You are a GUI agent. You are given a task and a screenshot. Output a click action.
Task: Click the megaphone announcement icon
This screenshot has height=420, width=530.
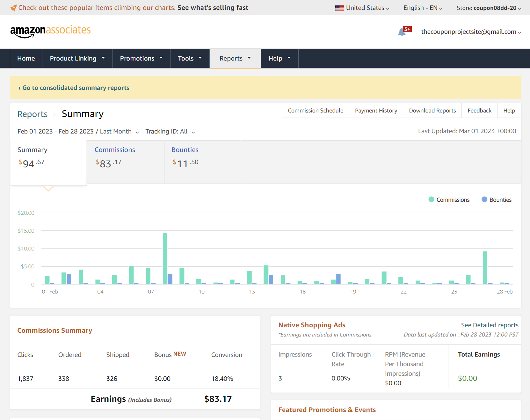(x=13, y=8)
